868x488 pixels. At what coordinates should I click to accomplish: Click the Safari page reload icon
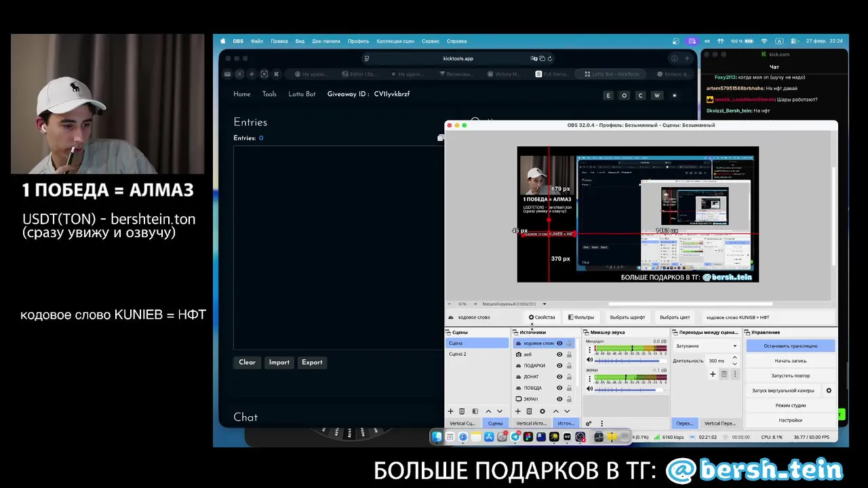[x=550, y=58]
